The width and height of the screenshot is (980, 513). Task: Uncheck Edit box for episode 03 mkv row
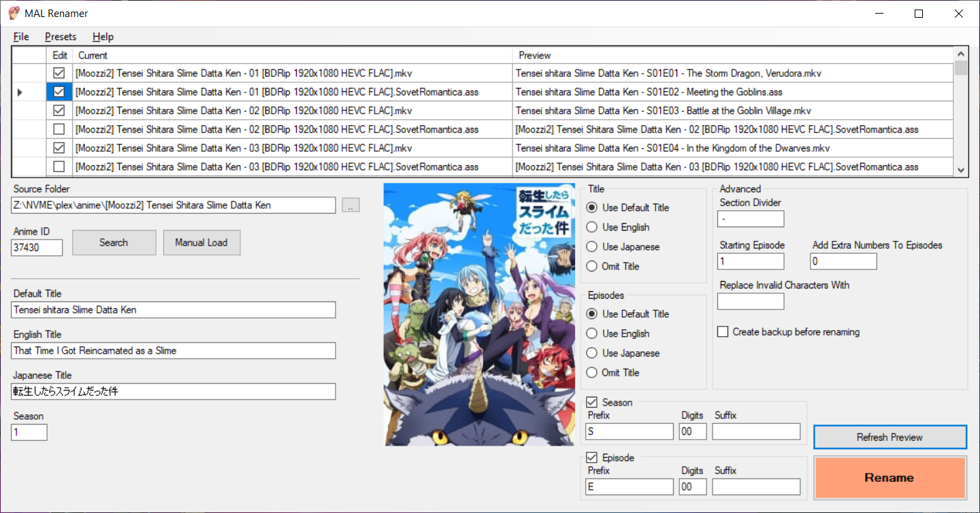point(59,148)
